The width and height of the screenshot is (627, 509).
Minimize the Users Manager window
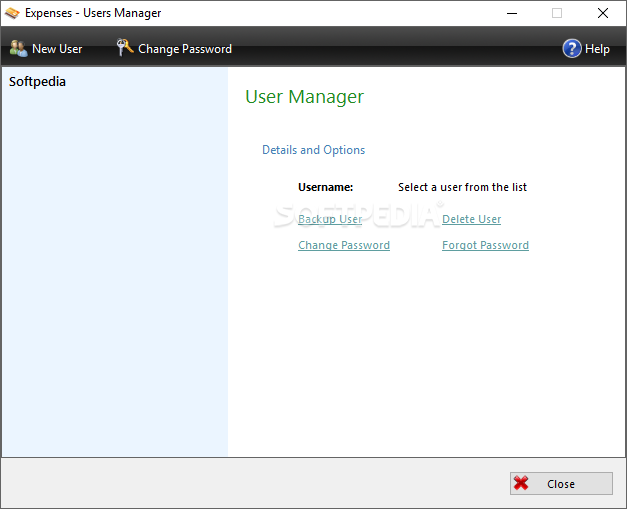pos(512,13)
